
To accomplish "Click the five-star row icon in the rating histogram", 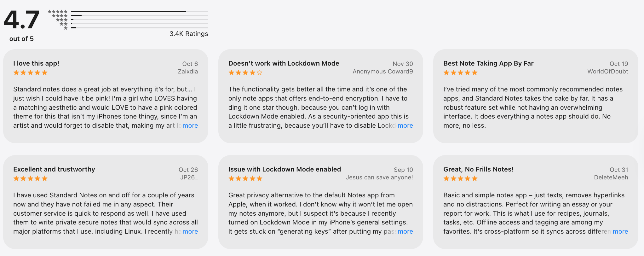I will [58, 12].
